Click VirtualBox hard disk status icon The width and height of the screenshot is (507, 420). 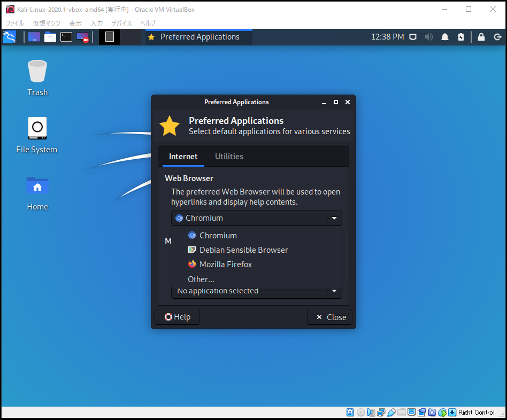click(x=350, y=412)
